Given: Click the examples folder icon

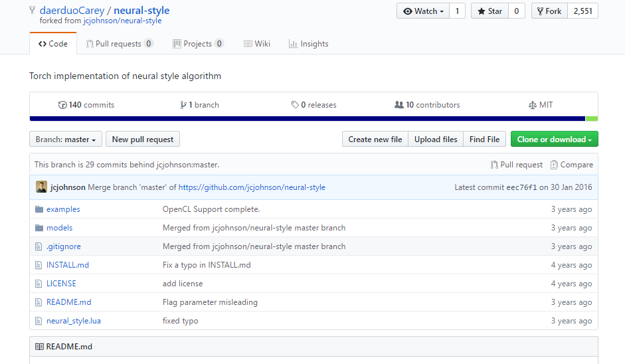Looking at the screenshot, I should [39, 209].
